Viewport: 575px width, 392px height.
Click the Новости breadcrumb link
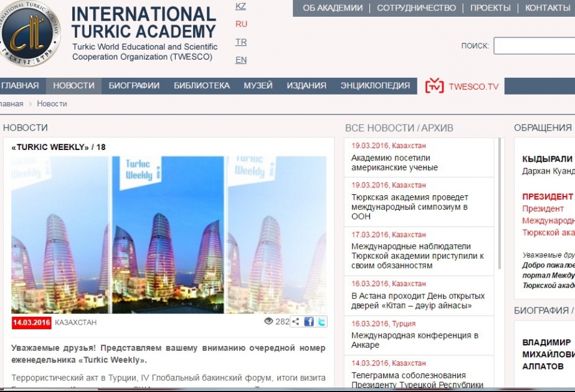pos(52,104)
